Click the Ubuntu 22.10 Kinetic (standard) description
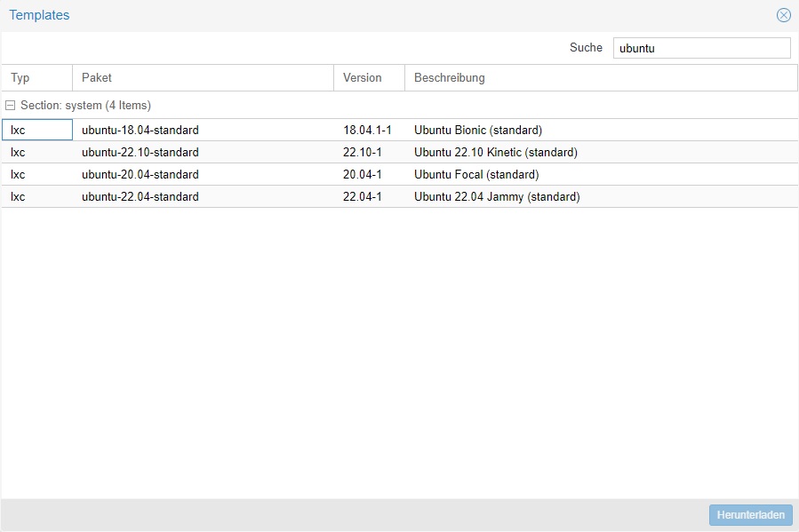799x532 pixels. pos(496,152)
